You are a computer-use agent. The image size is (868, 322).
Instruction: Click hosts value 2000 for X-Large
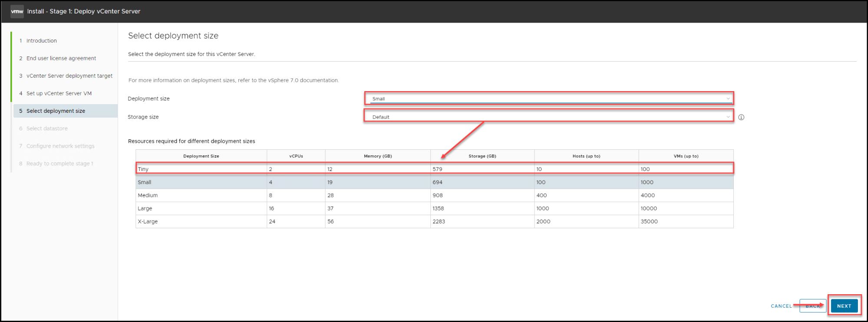tap(543, 221)
